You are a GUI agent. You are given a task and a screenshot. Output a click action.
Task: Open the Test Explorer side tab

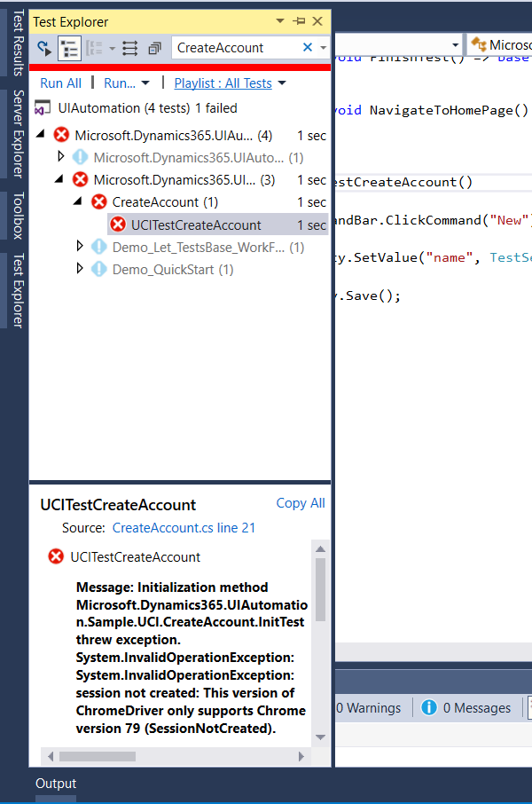click(18, 291)
